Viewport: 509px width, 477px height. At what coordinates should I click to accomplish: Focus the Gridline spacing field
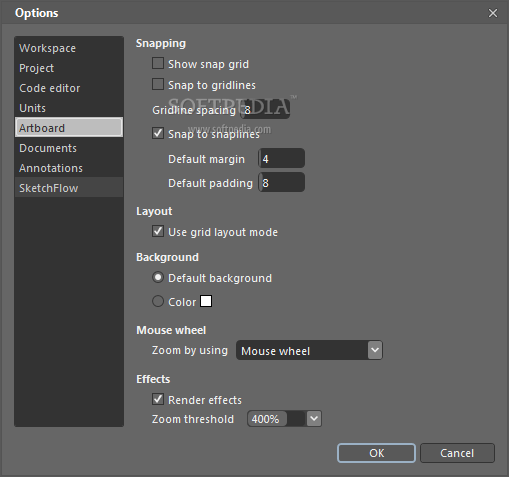(265, 110)
